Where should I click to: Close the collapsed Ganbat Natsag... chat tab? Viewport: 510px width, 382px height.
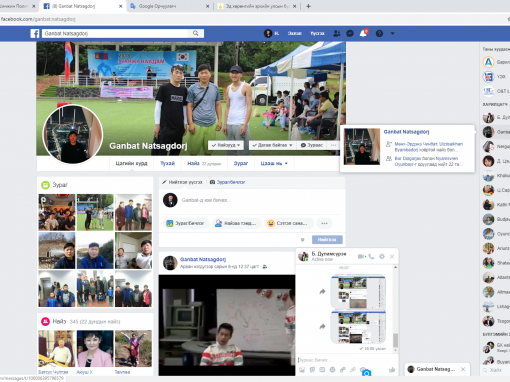click(463, 369)
